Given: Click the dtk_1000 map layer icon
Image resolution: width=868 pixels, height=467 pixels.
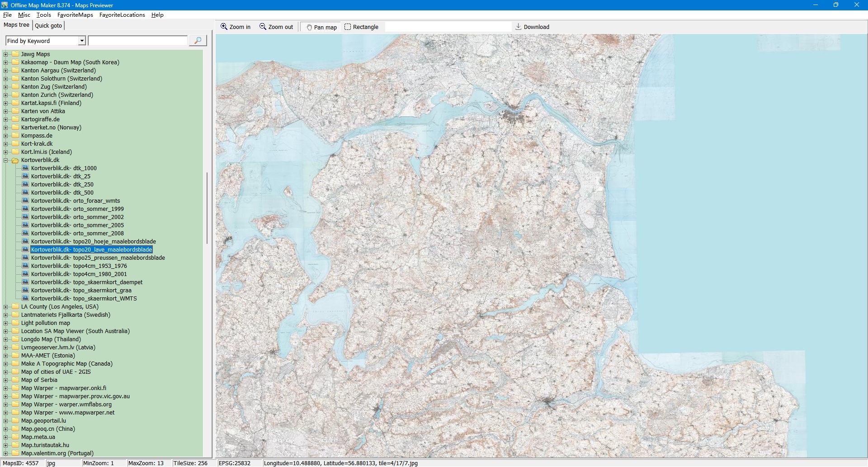Looking at the screenshot, I should pos(25,168).
